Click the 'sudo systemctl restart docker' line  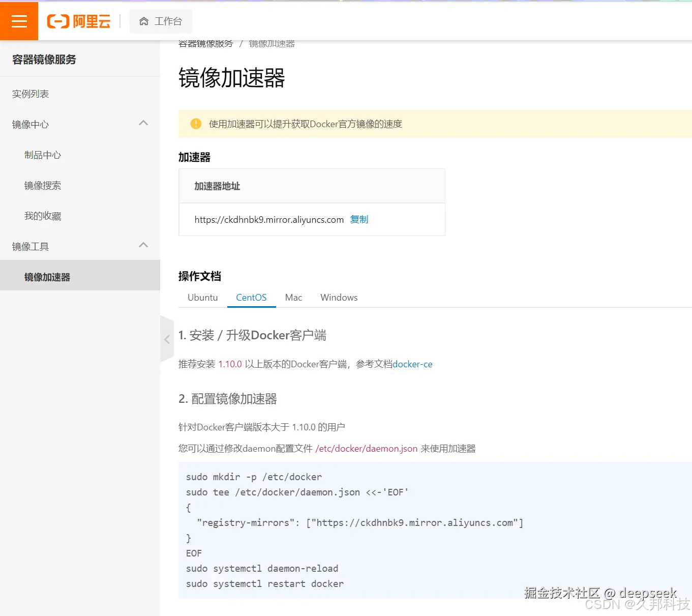[x=265, y=584]
